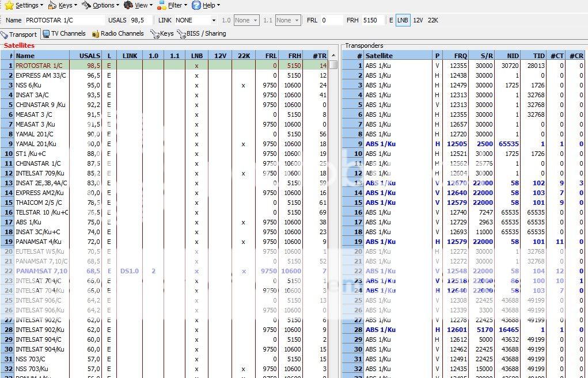Screen dimensions: 588x378
Task: Click the satellites list scroll up arrow
Action: point(333,55)
